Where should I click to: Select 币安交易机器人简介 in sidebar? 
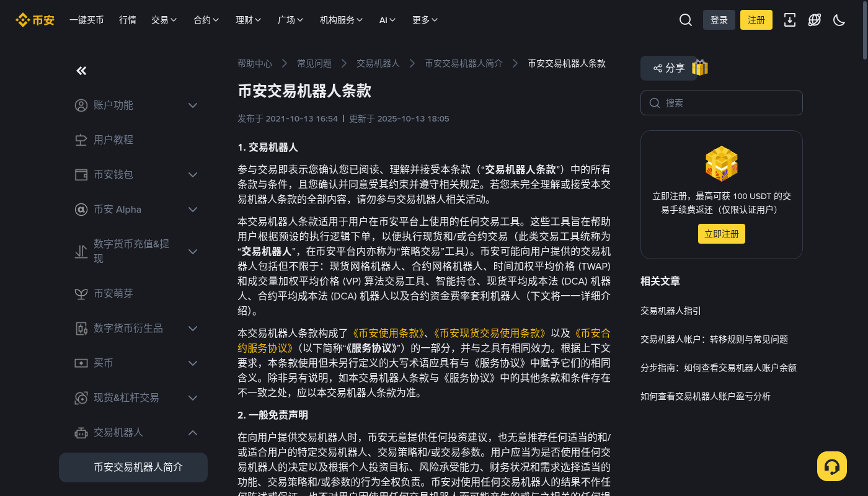pos(133,467)
